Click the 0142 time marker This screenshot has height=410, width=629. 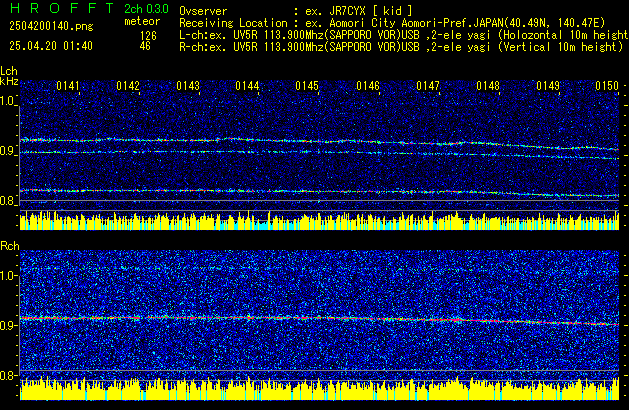pos(128,86)
